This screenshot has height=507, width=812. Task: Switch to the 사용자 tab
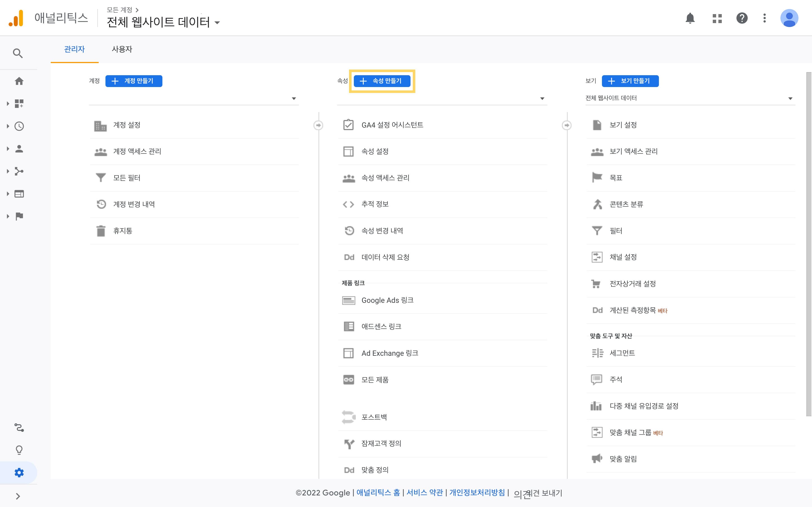(122, 49)
